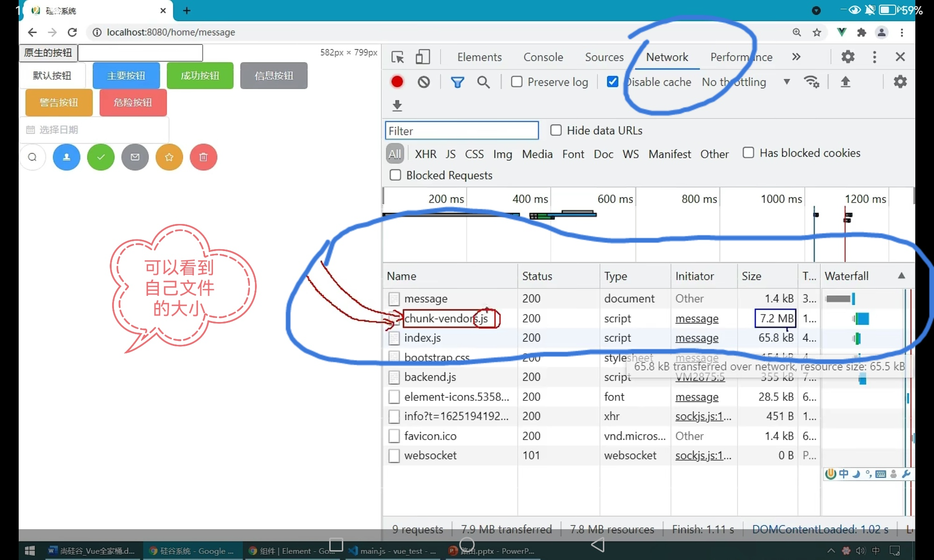Toggle the filter funnel icon
Screen dimensions: 934x560
(x=457, y=82)
